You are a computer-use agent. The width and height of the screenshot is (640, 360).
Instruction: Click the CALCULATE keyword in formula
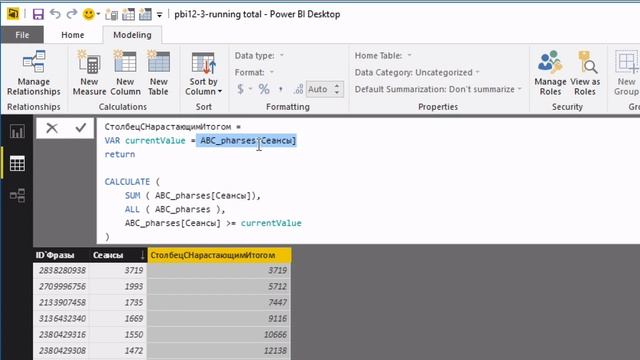tap(127, 182)
